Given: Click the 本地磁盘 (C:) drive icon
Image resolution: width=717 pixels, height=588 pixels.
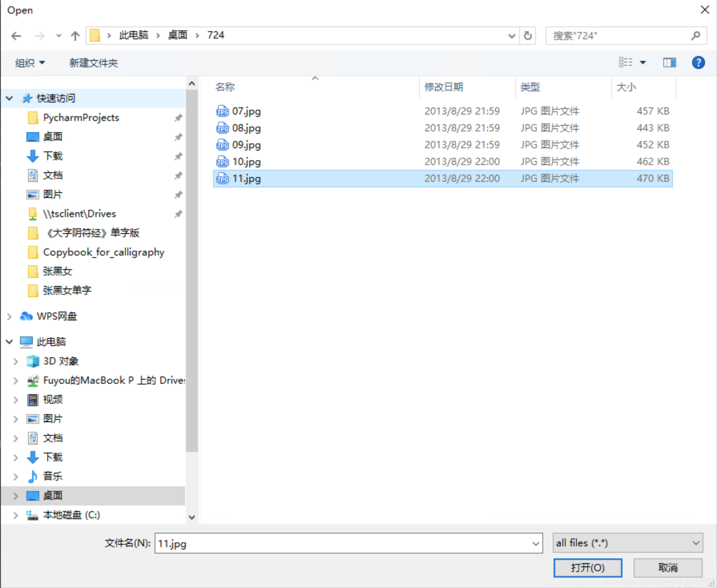Looking at the screenshot, I should (x=33, y=515).
